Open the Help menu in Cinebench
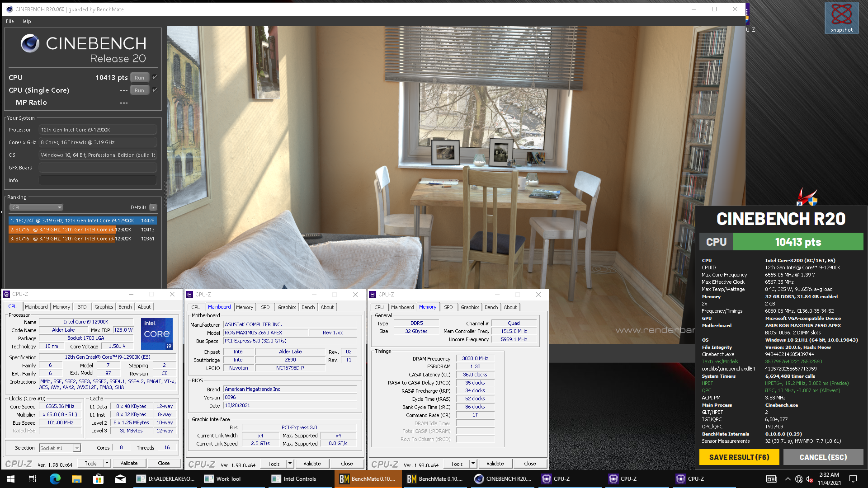The image size is (868, 488). (x=26, y=21)
